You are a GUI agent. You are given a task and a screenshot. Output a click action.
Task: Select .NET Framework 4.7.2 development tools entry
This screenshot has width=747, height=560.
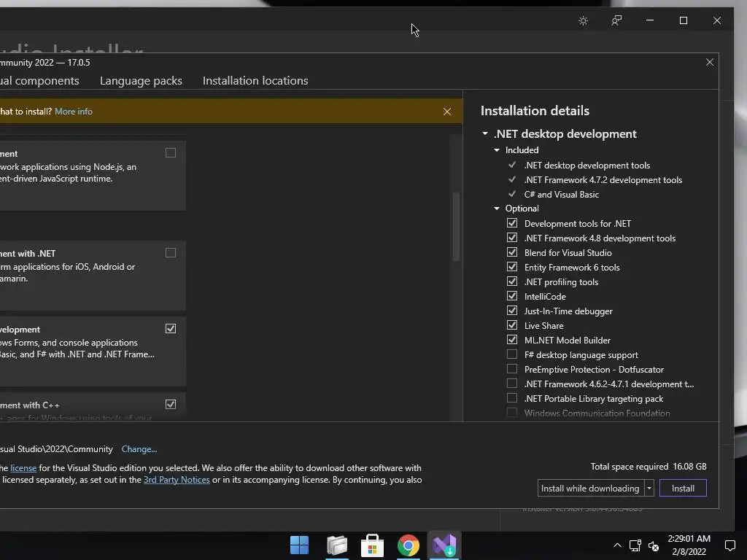coord(603,180)
